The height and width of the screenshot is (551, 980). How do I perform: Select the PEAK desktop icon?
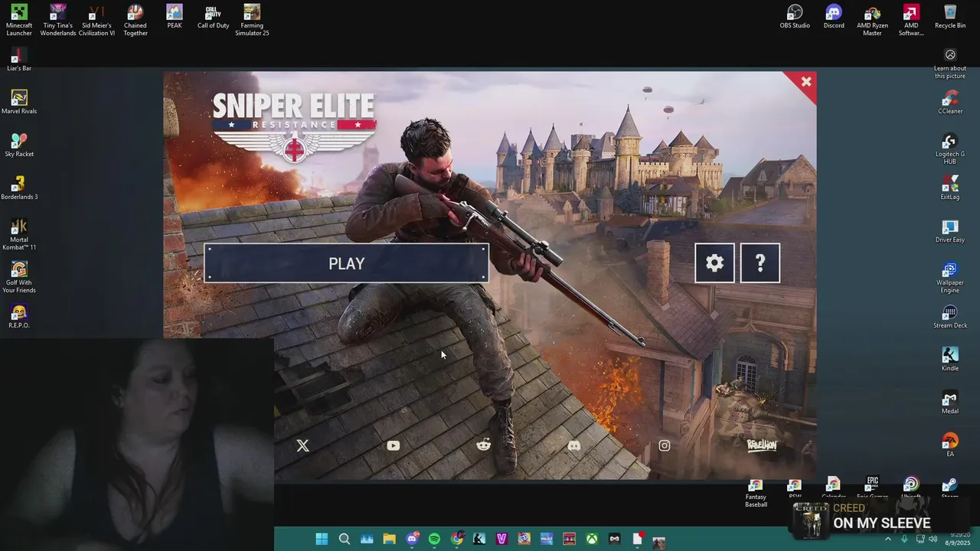pyautogui.click(x=175, y=17)
